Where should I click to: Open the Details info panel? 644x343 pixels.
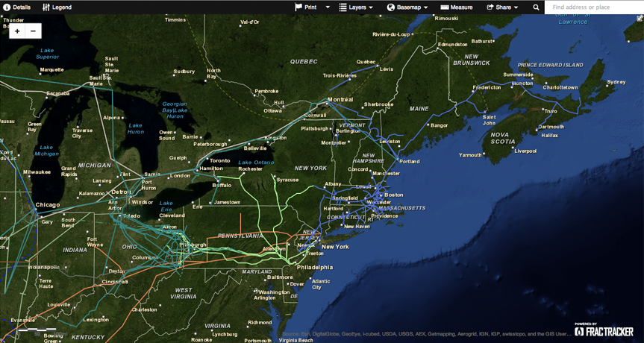click(16, 7)
